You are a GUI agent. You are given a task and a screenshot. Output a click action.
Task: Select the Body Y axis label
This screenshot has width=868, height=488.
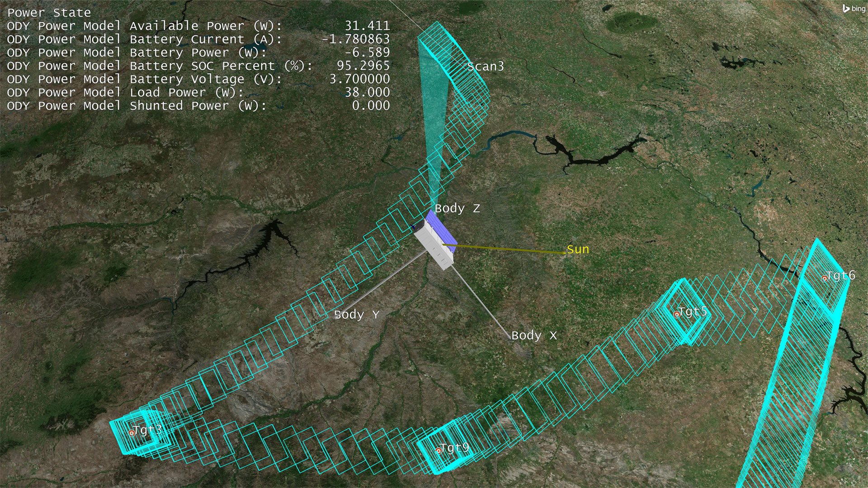pos(357,314)
